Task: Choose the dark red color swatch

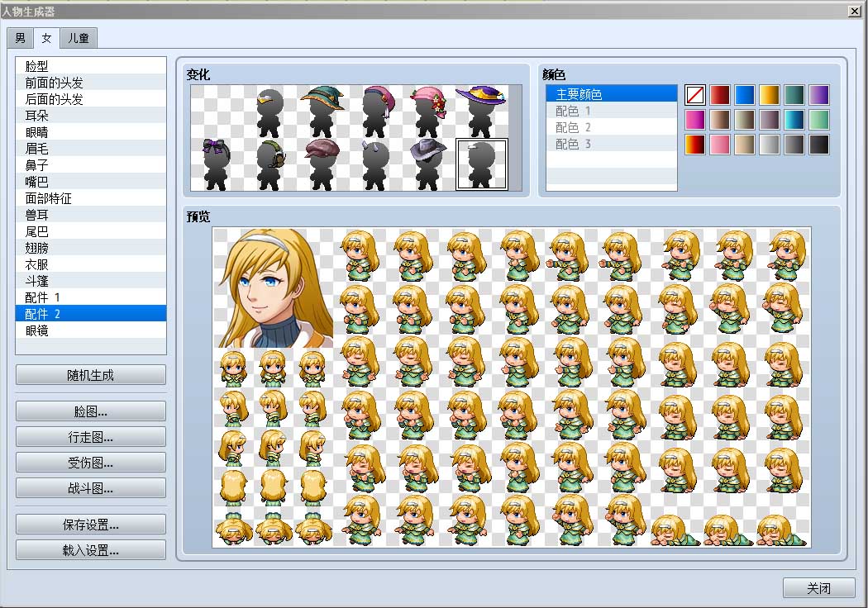Action: pyautogui.click(x=720, y=95)
